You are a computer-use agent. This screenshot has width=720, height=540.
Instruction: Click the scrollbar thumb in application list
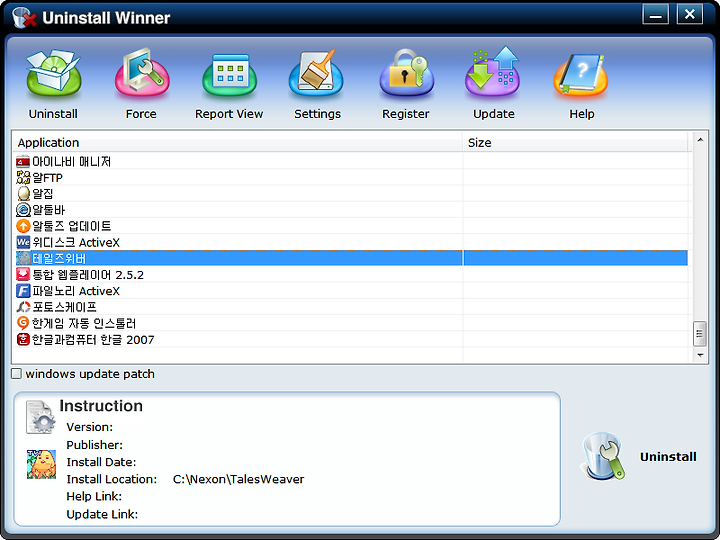[x=700, y=334]
